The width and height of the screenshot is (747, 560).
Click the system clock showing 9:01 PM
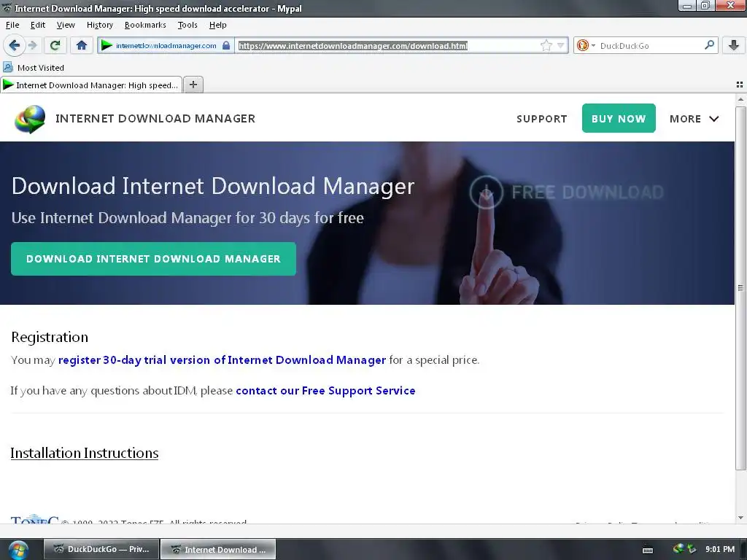pyautogui.click(x=720, y=549)
